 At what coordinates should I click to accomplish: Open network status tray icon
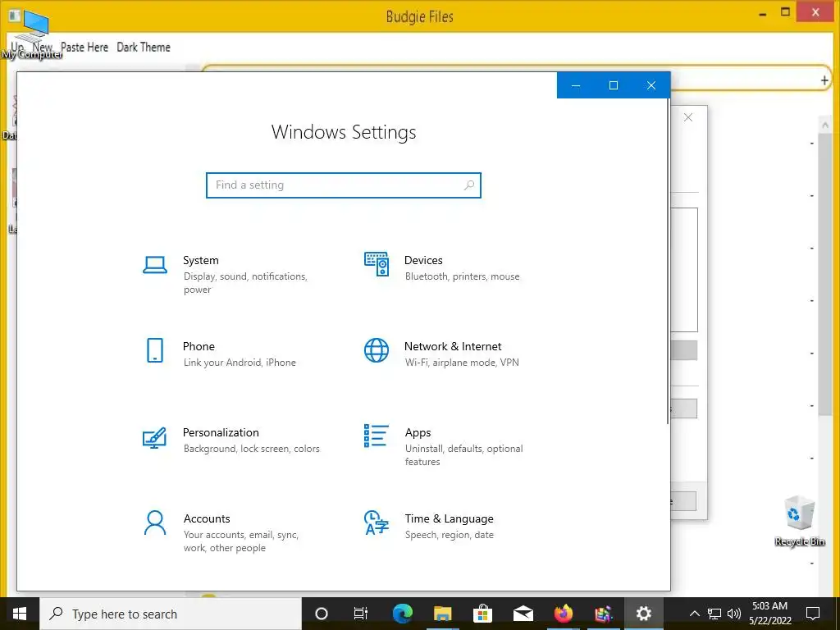pos(714,614)
